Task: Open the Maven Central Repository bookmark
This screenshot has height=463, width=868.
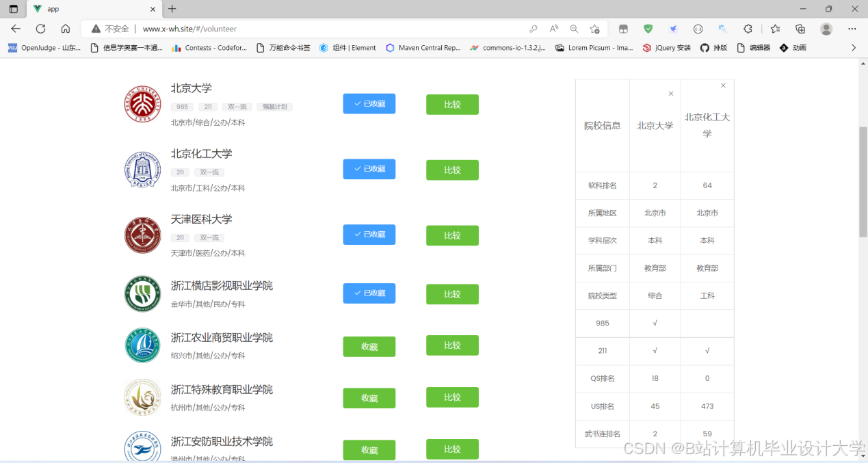Action: 423,48
